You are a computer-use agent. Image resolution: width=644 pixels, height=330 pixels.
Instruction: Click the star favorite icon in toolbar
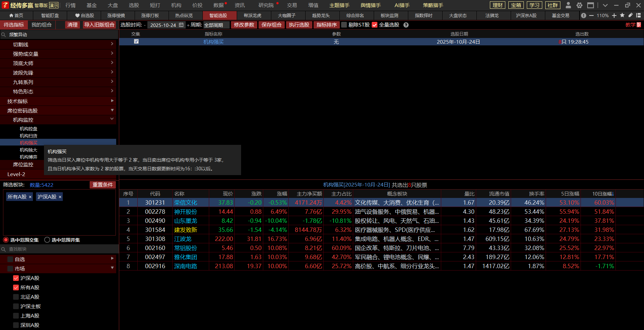pyautogui.click(x=622, y=15)
